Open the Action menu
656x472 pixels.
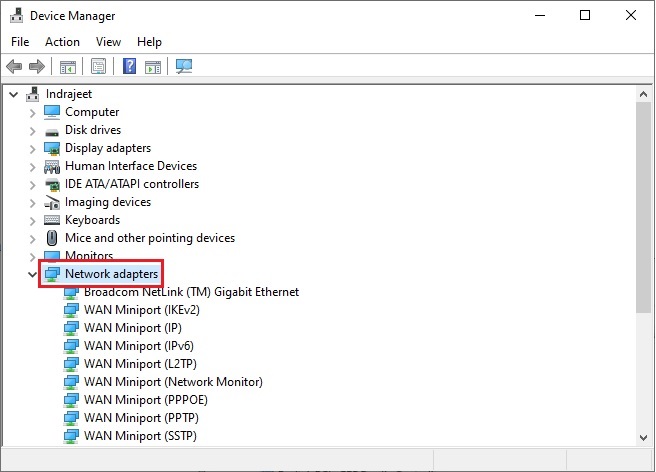(62, 42)
